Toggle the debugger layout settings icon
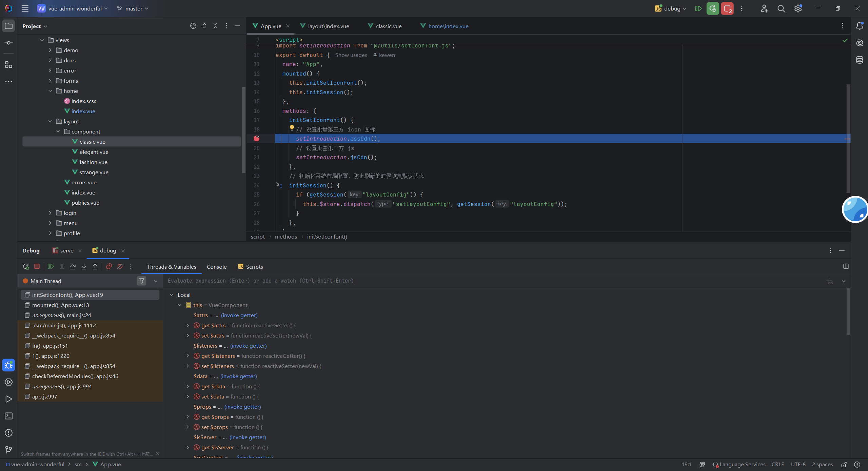 tap(846, 267)
